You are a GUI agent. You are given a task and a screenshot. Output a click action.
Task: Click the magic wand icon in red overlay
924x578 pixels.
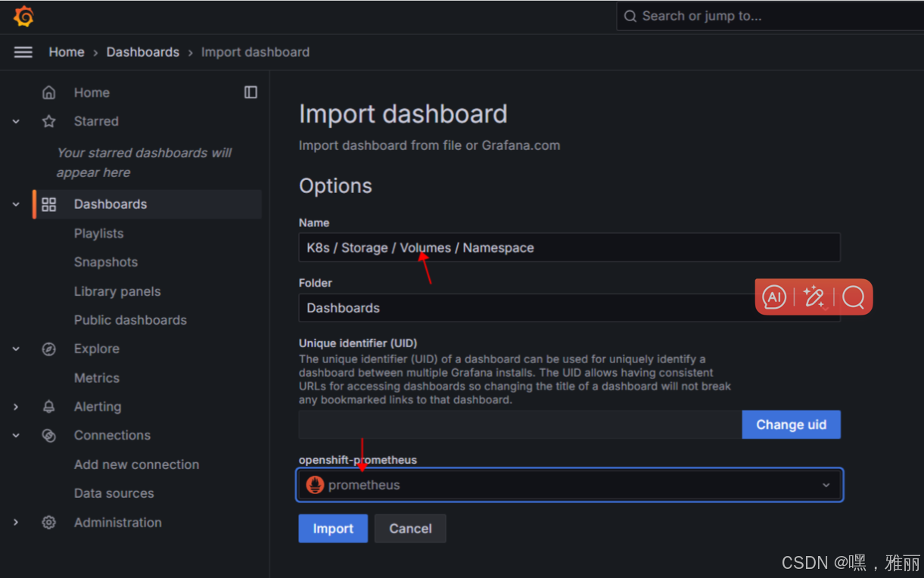[x=814, y=297]
